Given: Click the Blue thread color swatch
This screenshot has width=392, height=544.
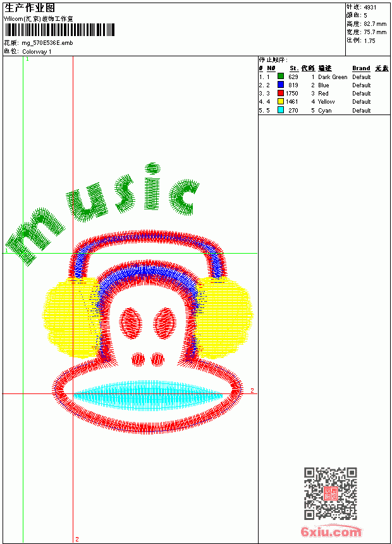Looking at the screenshot, I should [x=281, y=85].
